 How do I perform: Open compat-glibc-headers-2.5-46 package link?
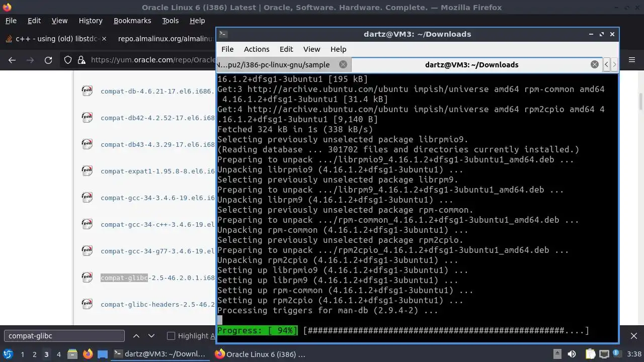[x=157, y=304]
